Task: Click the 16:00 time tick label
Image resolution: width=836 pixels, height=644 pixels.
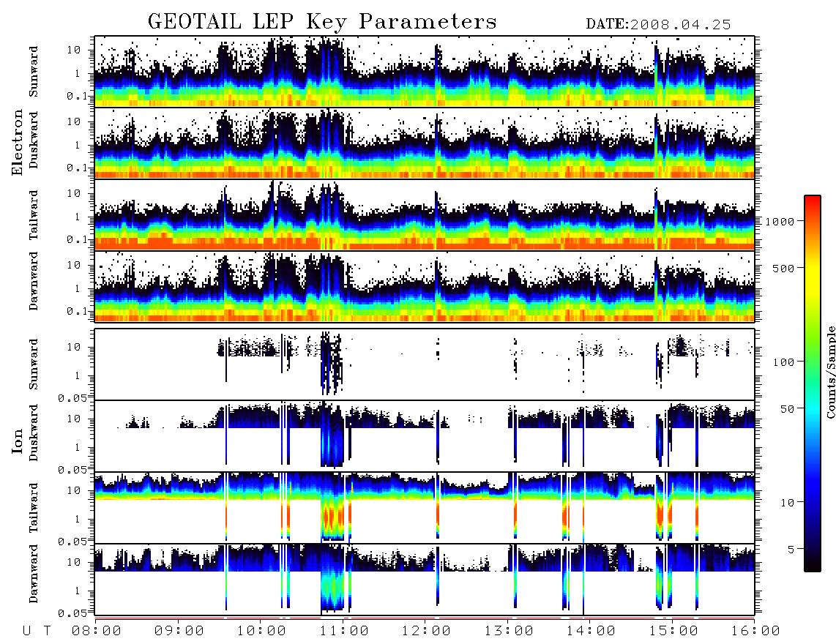Action: [x=755, y=632]
